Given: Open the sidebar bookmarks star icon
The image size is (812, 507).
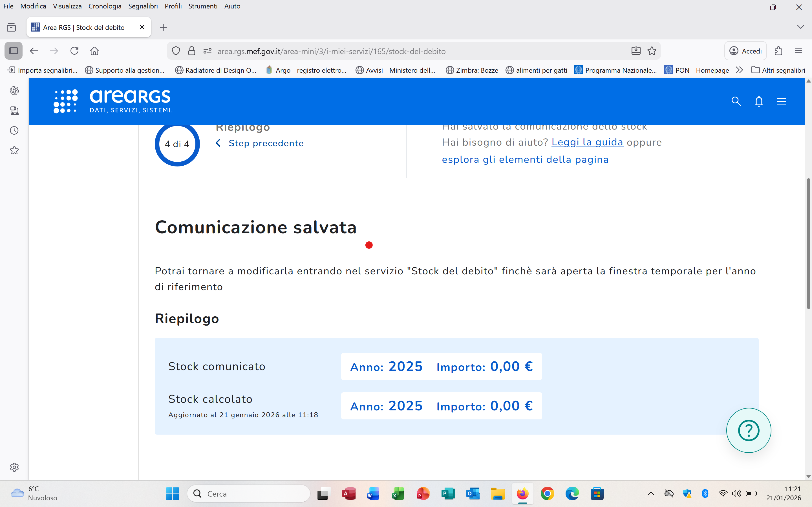Looking at the screenshot, I should (x=14, y=150).
